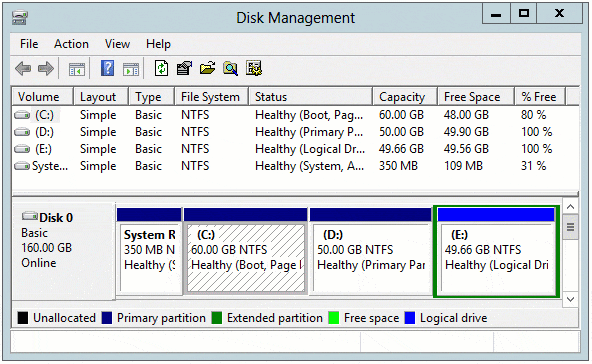Toggle the Show/Hide Action Pane icon
Viewport: 592px width, 364px height.
pyautogui.click(x=131, y=69)
